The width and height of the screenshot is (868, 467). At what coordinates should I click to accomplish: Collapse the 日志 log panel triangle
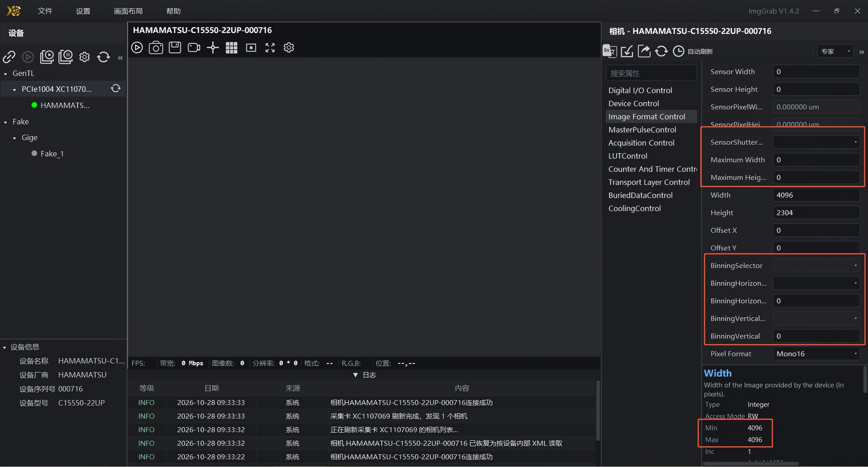tap(355, 375)
